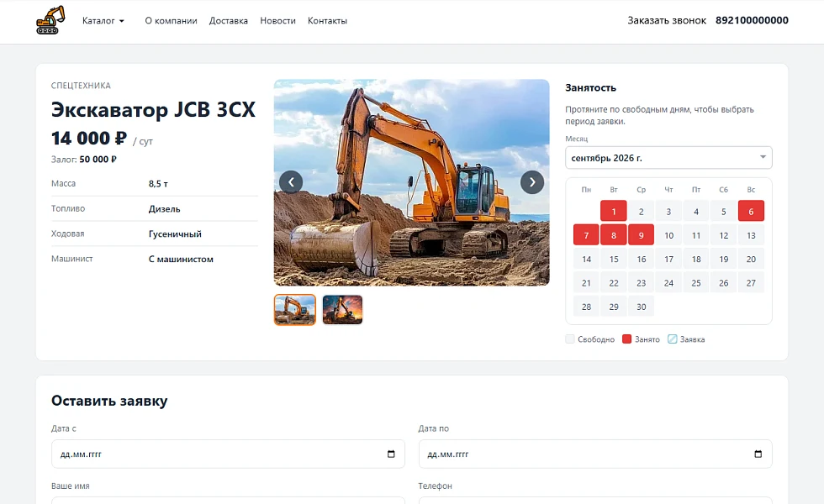Select calendar day 19

pos(724,259)
